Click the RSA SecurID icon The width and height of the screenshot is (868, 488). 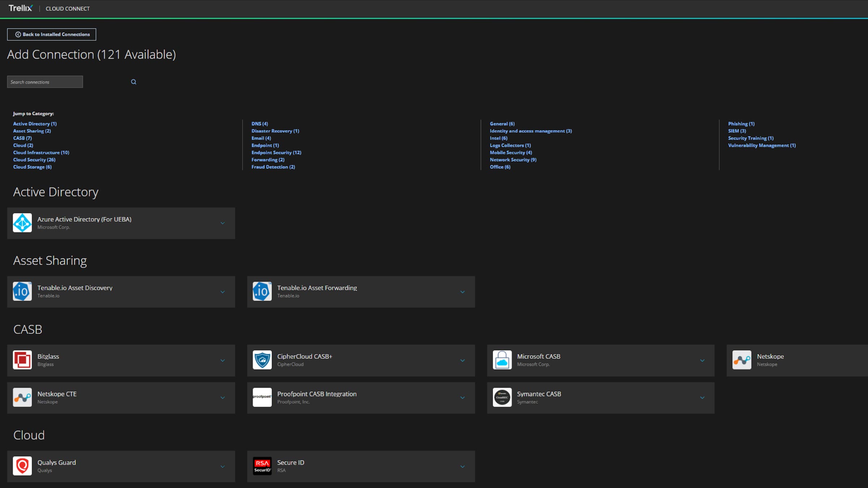pos(262,466)
